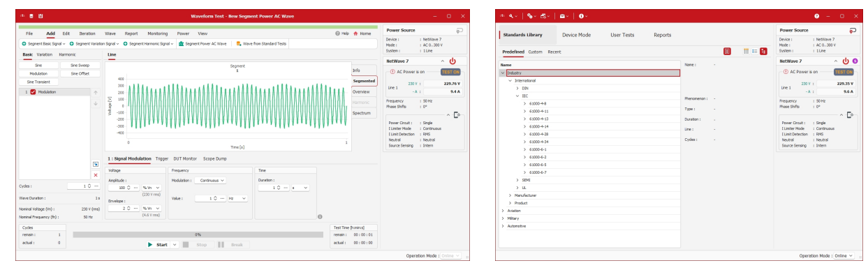Select the Military tree row
868x270 pixels.
pos(589,218)
